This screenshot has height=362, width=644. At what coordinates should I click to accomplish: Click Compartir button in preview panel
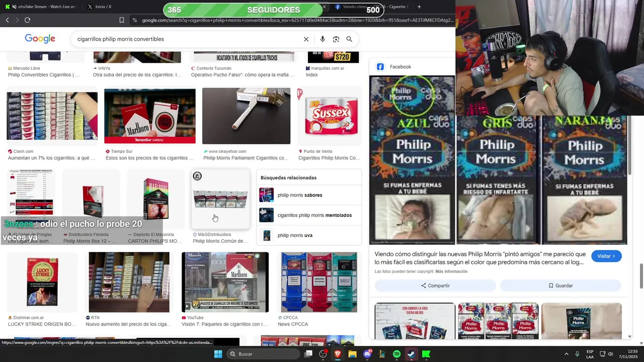tap(435, 286)
